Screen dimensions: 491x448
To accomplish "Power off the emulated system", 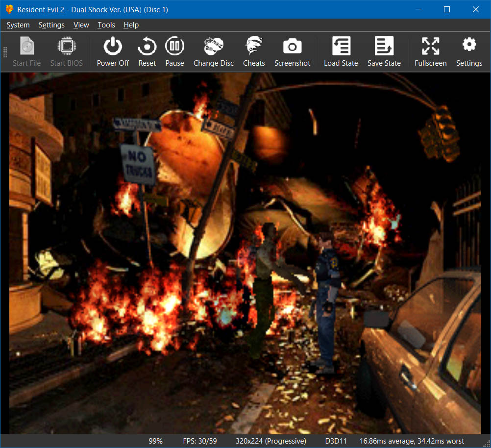I will tap(113, 51).
